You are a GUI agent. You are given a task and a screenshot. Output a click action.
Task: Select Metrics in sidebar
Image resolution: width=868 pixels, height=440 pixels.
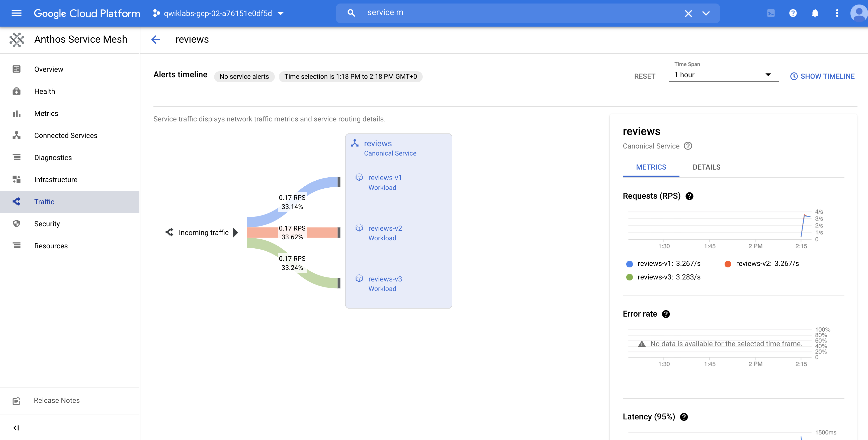[x=70, y=113]
